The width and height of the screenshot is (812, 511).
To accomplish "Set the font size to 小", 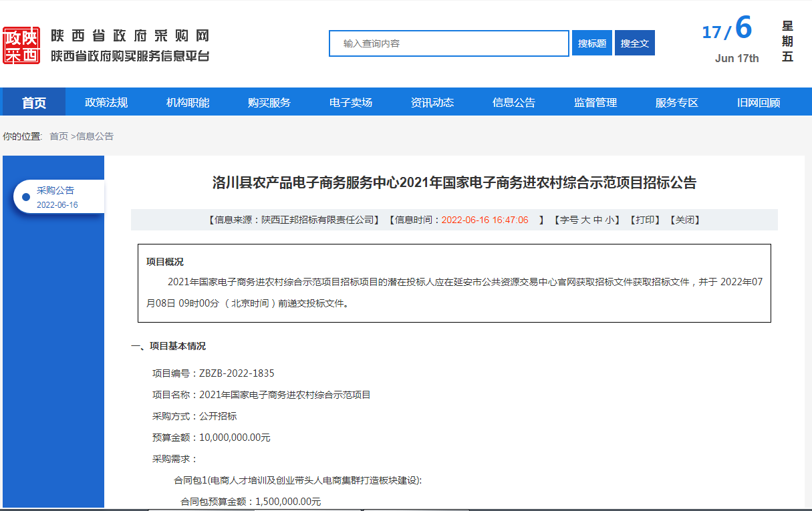I will click(610, 220).
